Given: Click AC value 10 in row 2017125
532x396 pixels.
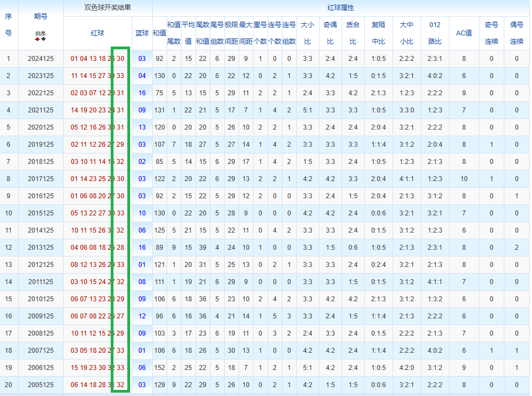Looking at the screenshot, I should pos(464,178).
